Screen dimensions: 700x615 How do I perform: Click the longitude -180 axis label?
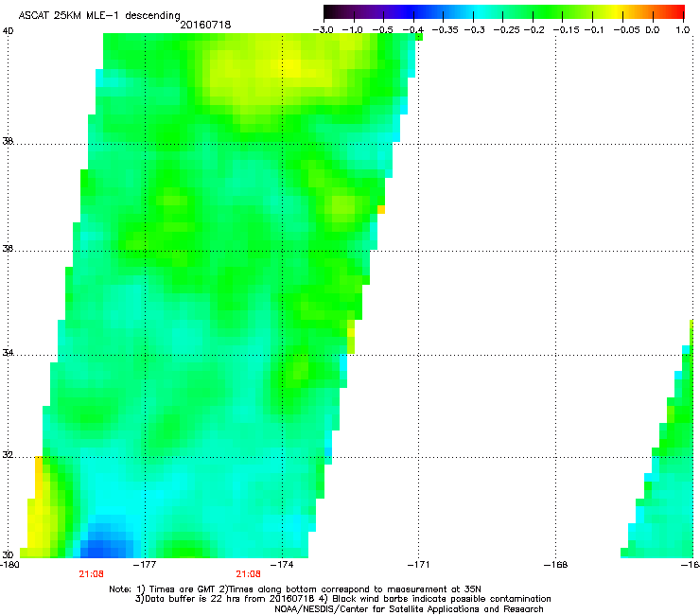coord(9,565)
